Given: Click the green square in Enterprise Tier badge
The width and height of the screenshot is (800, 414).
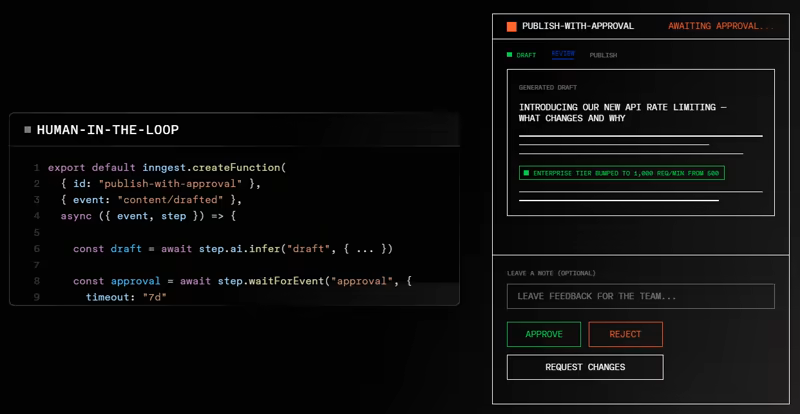Looking at the screenshot, I should coord(527,173).
